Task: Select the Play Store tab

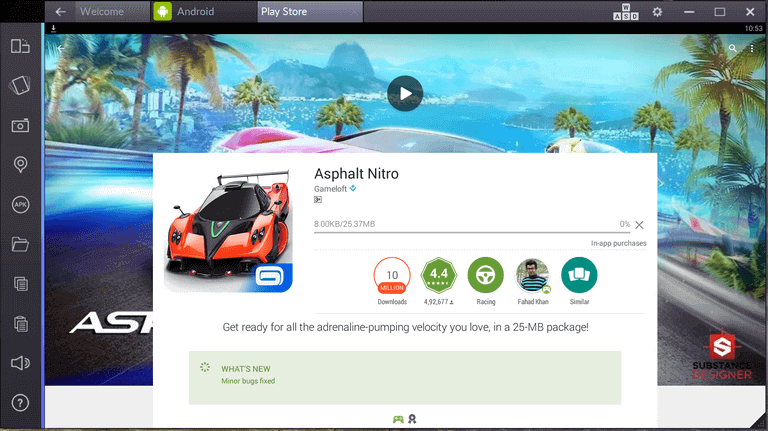Action: [x=311, y=11]
